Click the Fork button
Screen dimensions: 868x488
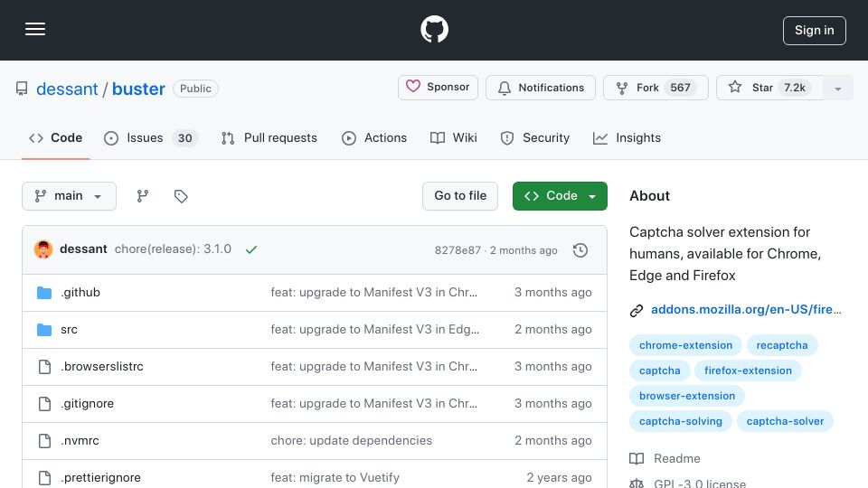click(656, 88)
